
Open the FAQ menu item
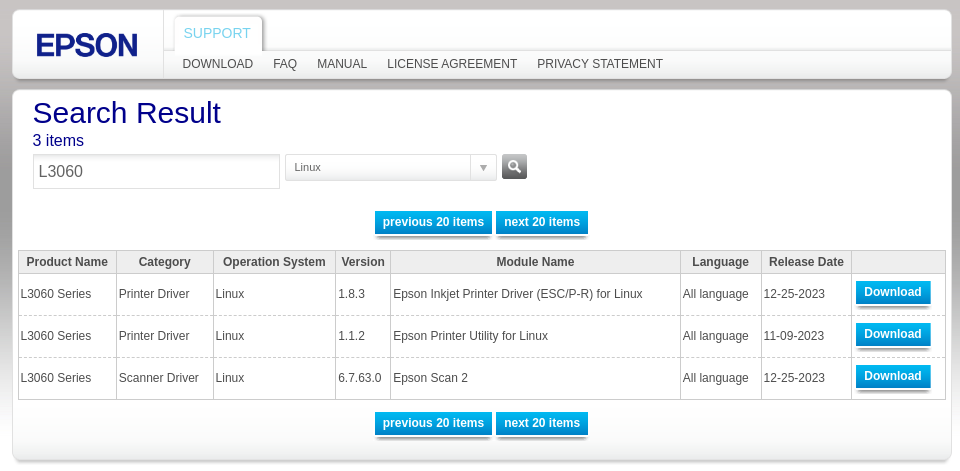(x=285, y=64)
